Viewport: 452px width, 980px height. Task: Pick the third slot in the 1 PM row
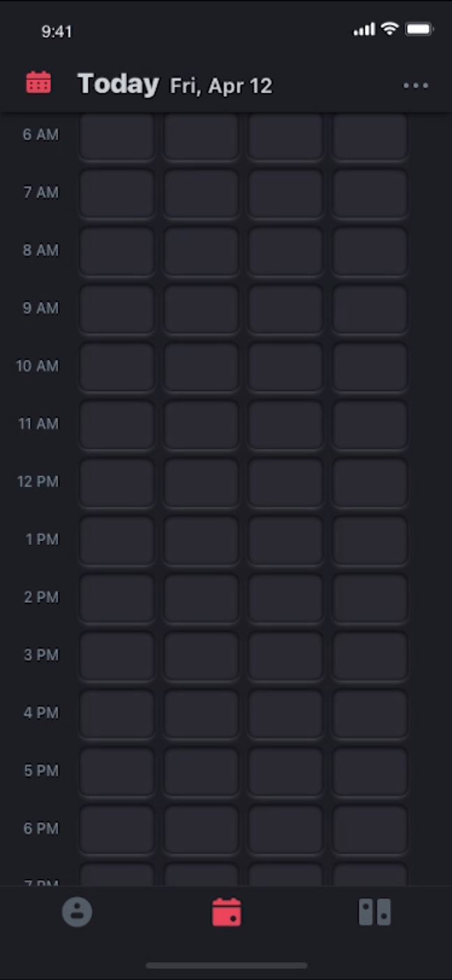[285, 540]
